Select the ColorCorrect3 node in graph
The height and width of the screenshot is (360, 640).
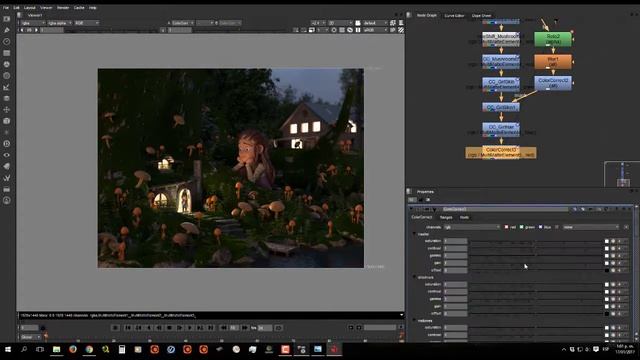click(501, 153)
